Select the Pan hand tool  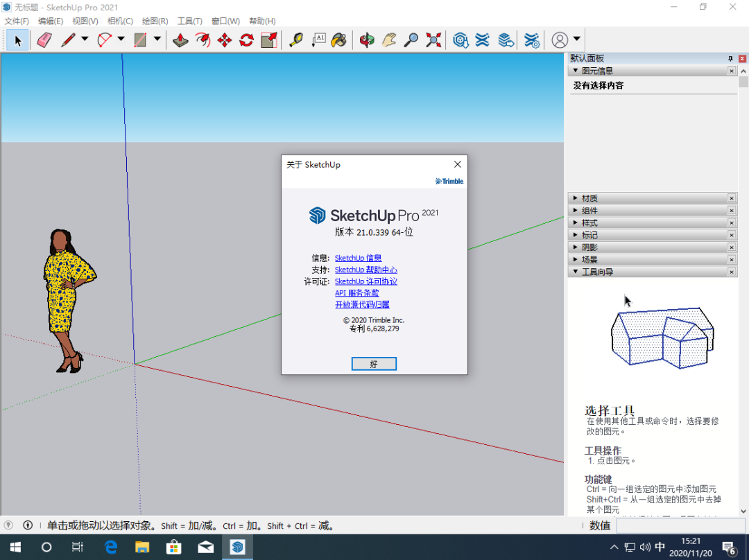[x=389, y=40]
